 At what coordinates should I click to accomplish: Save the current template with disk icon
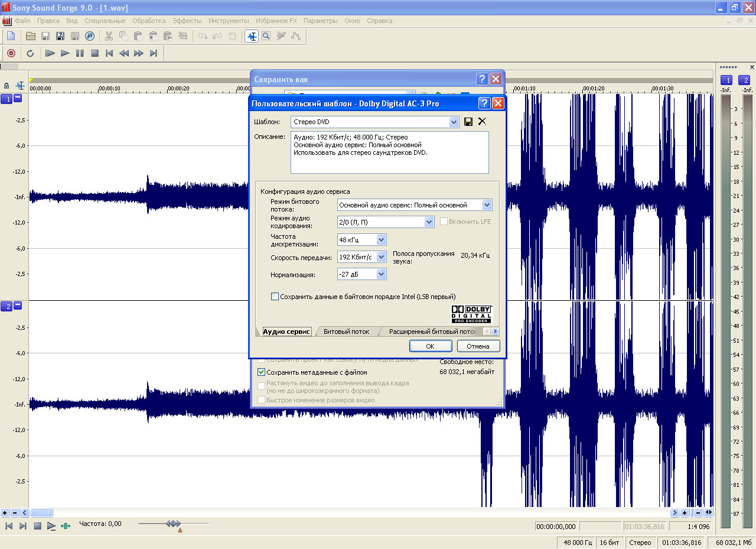click(x=468, y=122)
